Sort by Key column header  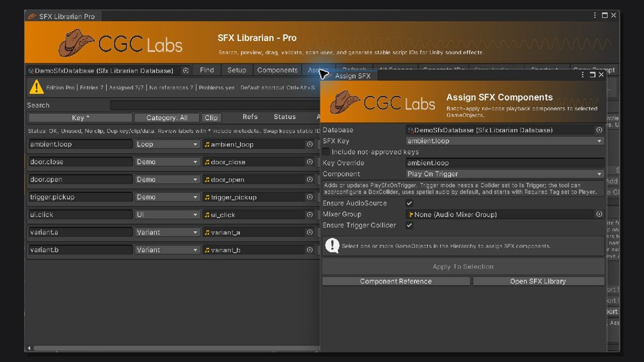coord(80,117)
